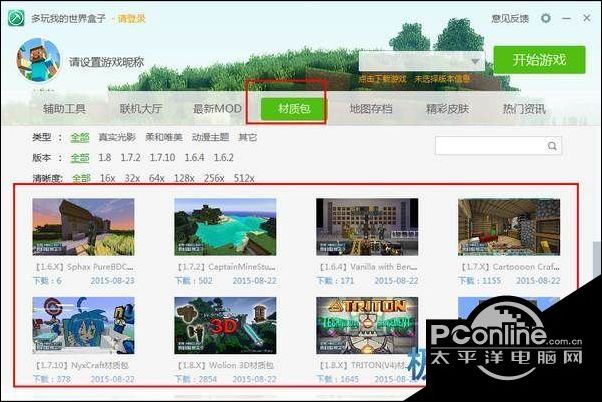Switch to the 地图存档 tab

tap(370, 109)
